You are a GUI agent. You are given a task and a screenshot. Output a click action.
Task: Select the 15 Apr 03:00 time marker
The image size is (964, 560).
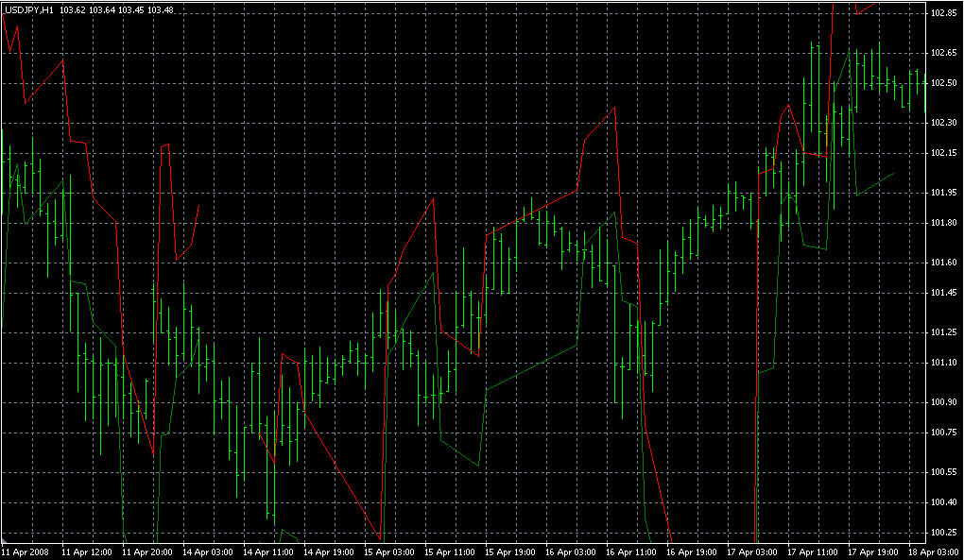[390, 551]
